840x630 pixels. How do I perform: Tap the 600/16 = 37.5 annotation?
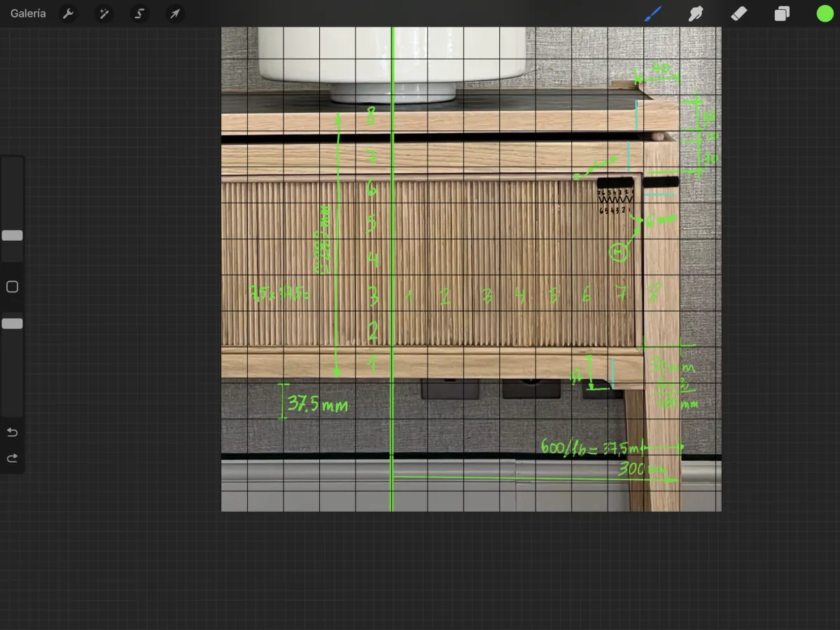click(589, 448)
